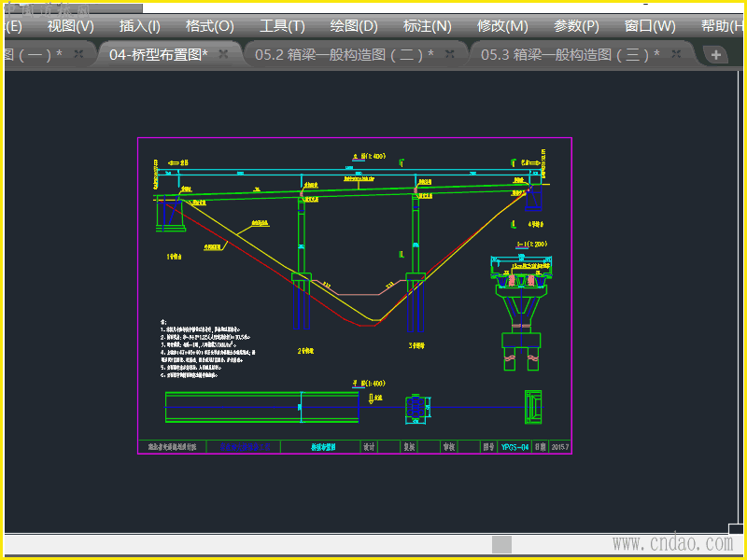This screenshot has height=560, width=747.
Task: Close the 04-桥型布置图 drawing tab
Action: (x=223, y=55)
